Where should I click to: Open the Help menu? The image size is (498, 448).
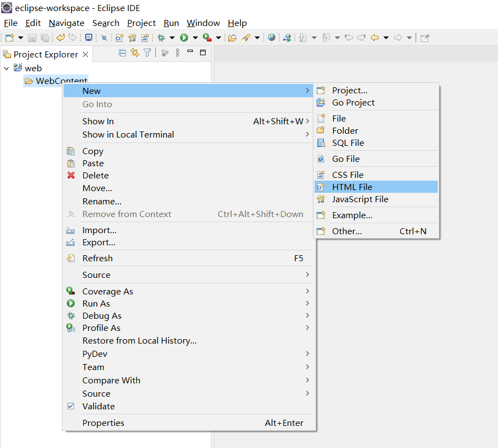pyautogui.click(x=237, y=23)
